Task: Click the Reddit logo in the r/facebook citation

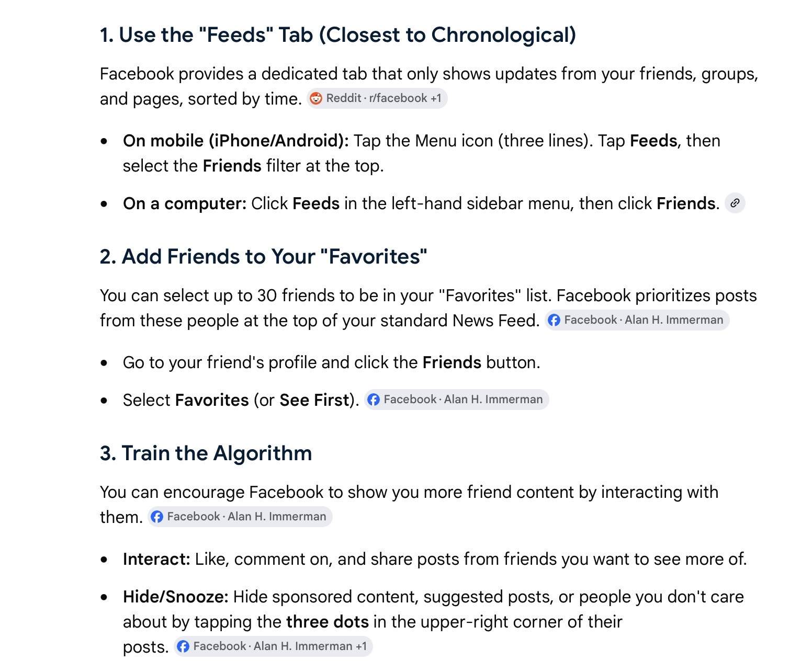Action: (316, 98)
